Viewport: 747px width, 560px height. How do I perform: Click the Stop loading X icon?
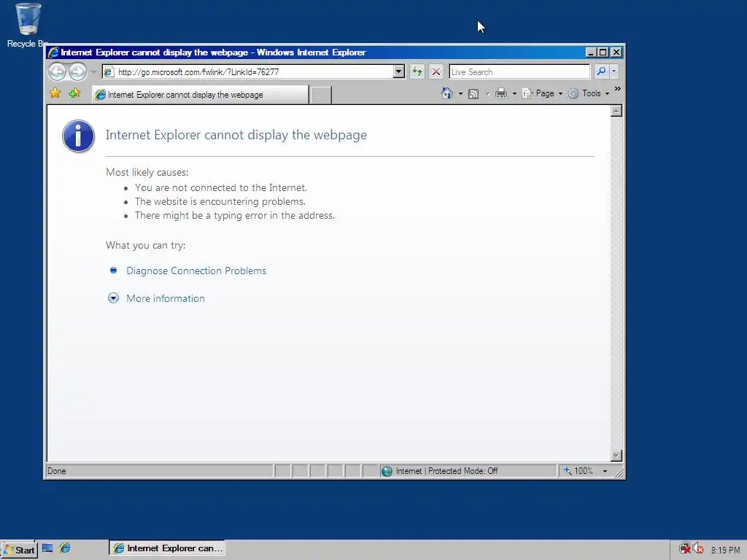[436, 72]
